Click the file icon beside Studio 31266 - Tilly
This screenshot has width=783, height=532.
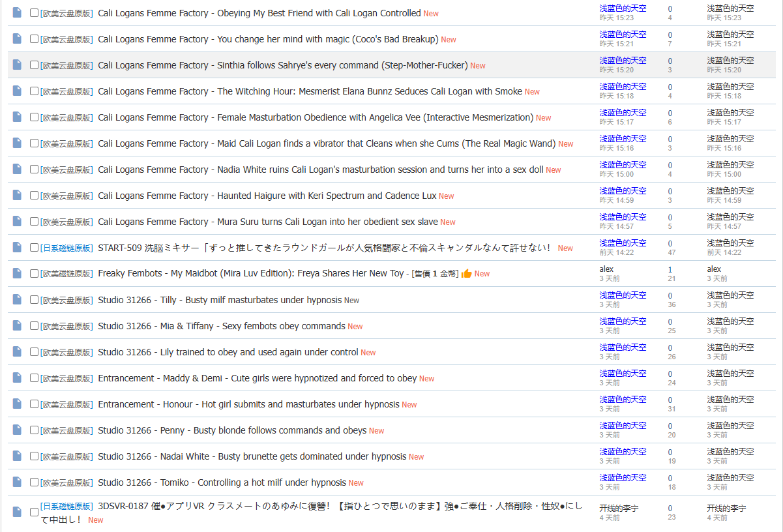point(17,299)
